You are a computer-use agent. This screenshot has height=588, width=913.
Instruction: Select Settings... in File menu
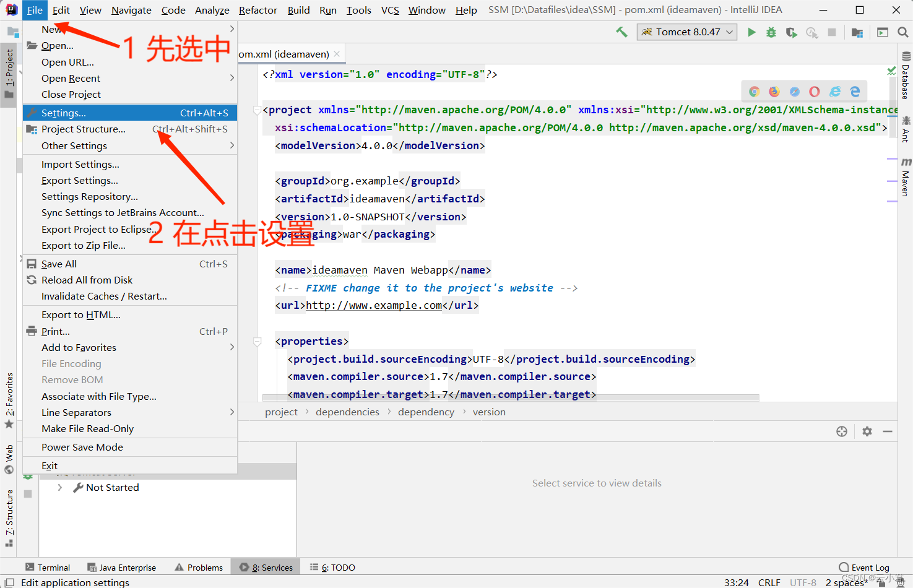pyautogui.click(x=130, y=113)
